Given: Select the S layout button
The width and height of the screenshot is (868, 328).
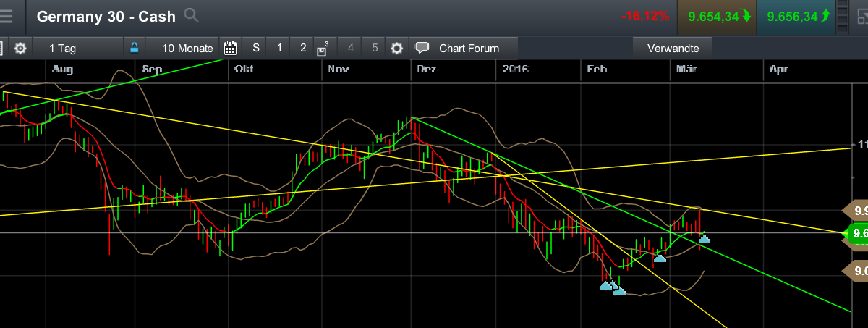Looking at the screenshot, I should point(255,49).
